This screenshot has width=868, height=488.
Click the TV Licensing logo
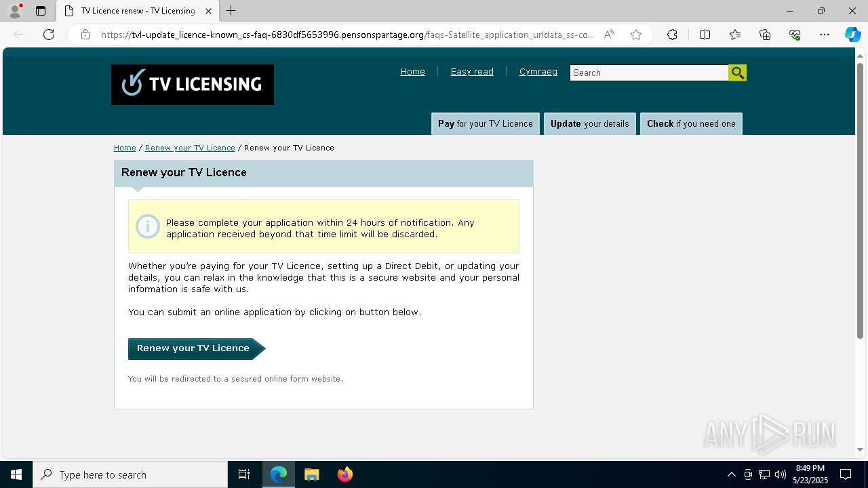[x=193, y=85]
